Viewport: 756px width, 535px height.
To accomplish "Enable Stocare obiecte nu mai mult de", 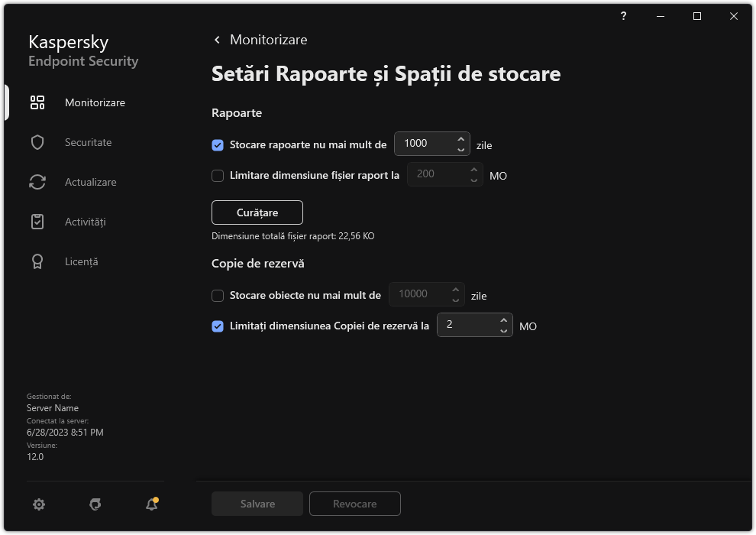I will click(218, 295).
